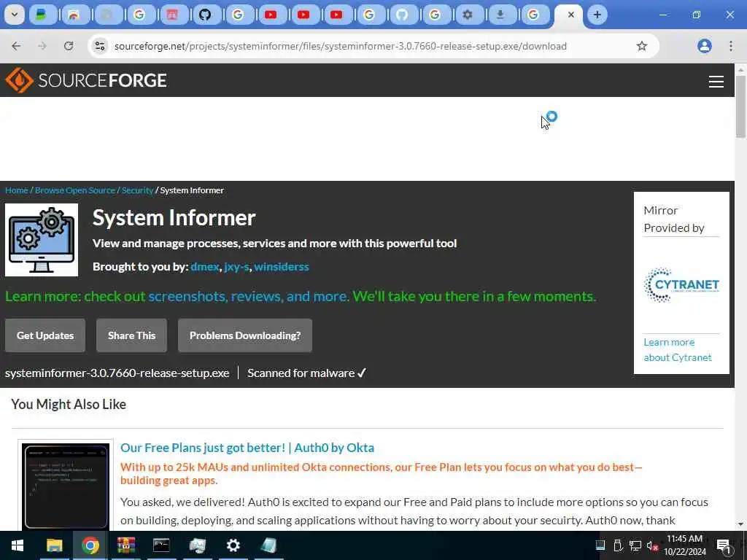747x560 pixels.
Task: Switch to the pink calendar icon tab
Action: click(172, 15)
